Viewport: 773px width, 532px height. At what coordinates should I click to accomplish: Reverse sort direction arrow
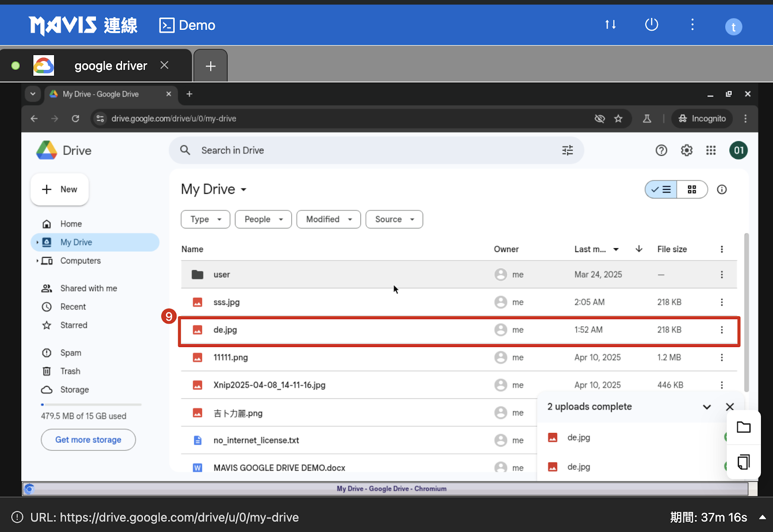pos(639,249)
